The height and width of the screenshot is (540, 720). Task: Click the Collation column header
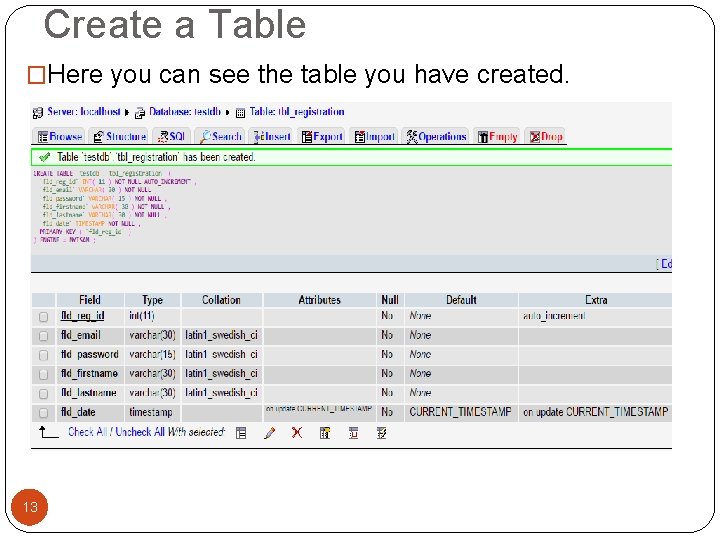[x=221, y=300]
